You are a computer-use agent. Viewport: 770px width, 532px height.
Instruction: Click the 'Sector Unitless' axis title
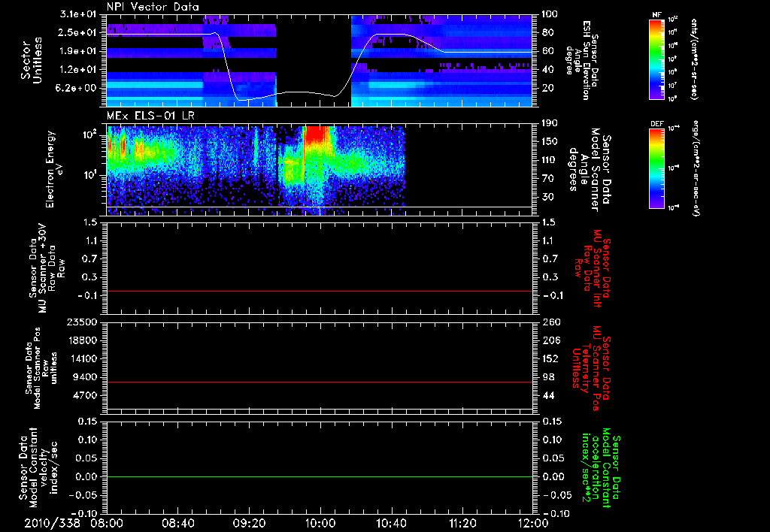click(x=32, y=60)
